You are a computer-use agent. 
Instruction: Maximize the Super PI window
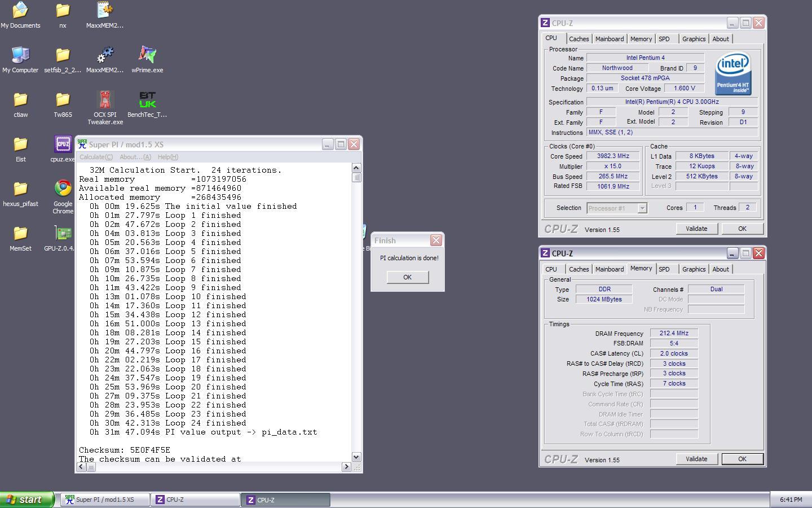341,144
